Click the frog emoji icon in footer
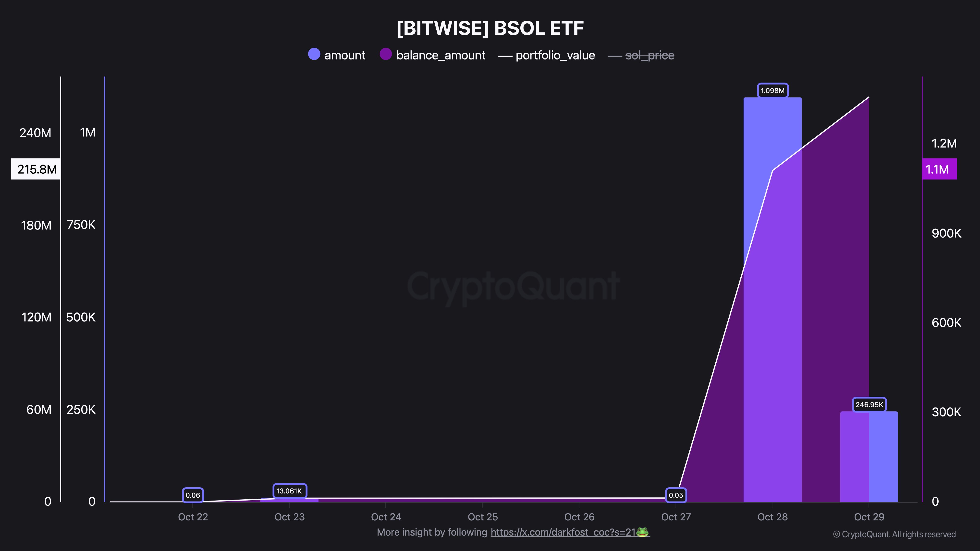Image resolution: width=980 pixels, height=551 pixels. point(642,532)
